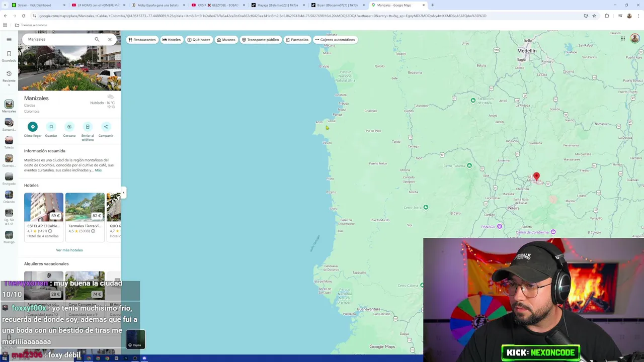Click the Enviar al teléfono icon

(88, 127)
